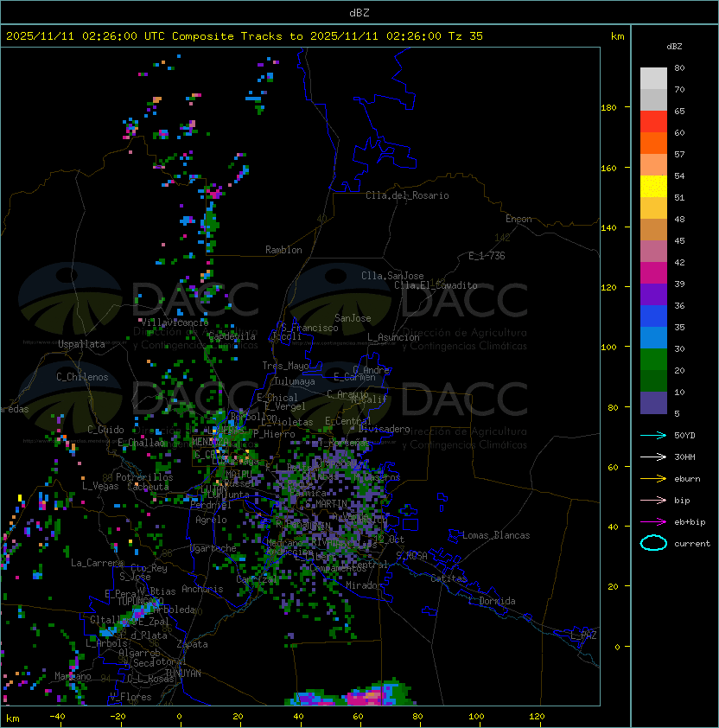Pick the bright green 30-20 dBZ swatch

653,360
